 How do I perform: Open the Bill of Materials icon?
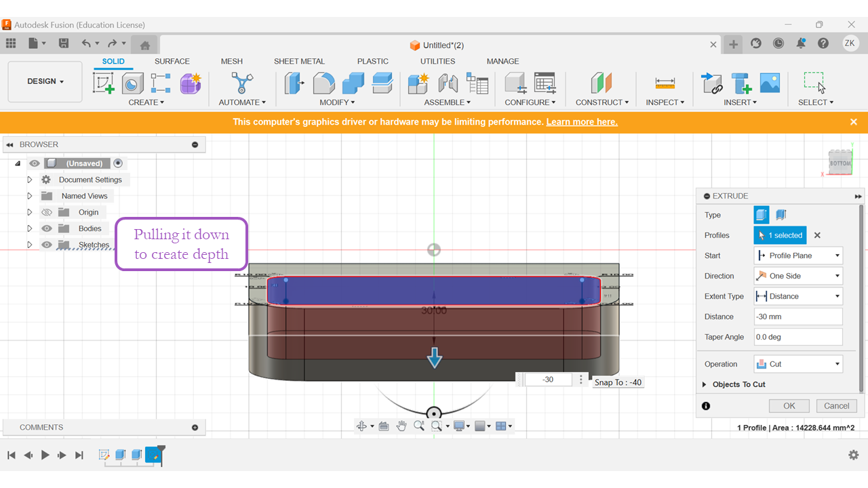(x=477, y=83)
